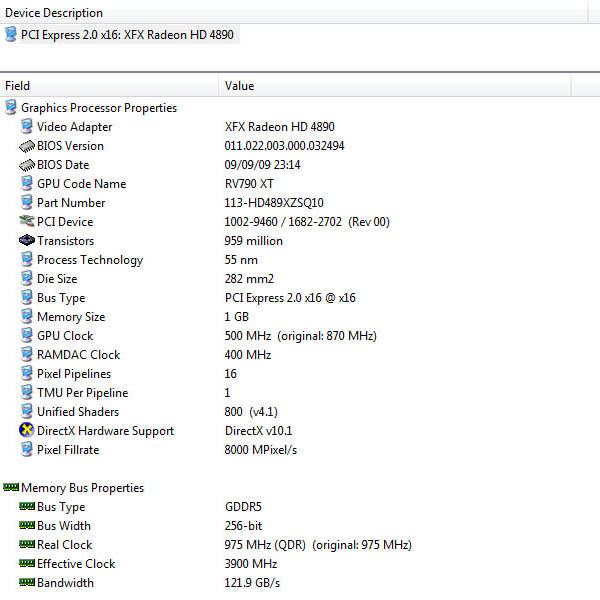The height and width of the screenshot is (600, 600).
Task: Click the Effective Clock value 3900 MHz
Action: 251,564
